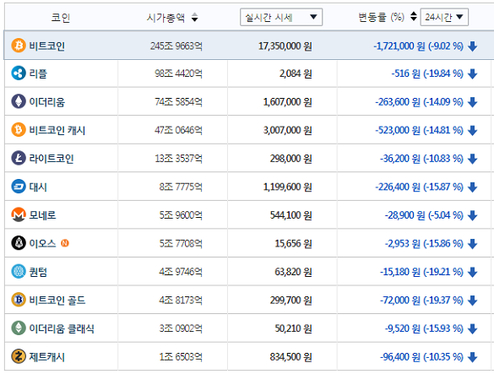Image resolution: width=494 pixels, height=374 pixels.
Task: Sort by 변동률 (%) using the sort arrows
Action: coord(413,16)
